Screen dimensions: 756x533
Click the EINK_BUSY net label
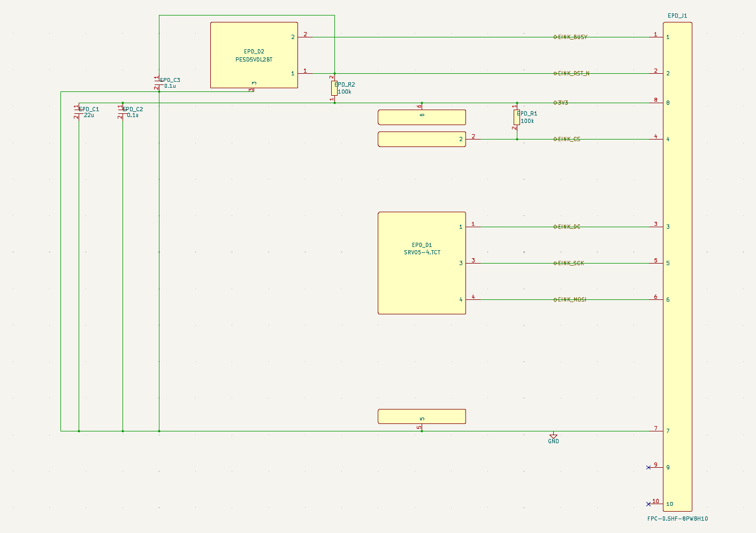click(570, 37)
